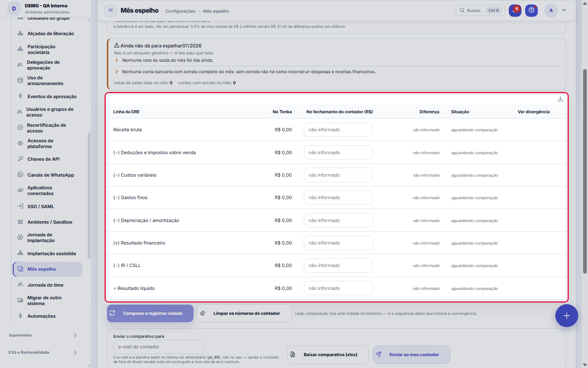Screen dimensions: 588x368
Task: Open the notifications bell with badge 6
Action: (x=515, y=10)
